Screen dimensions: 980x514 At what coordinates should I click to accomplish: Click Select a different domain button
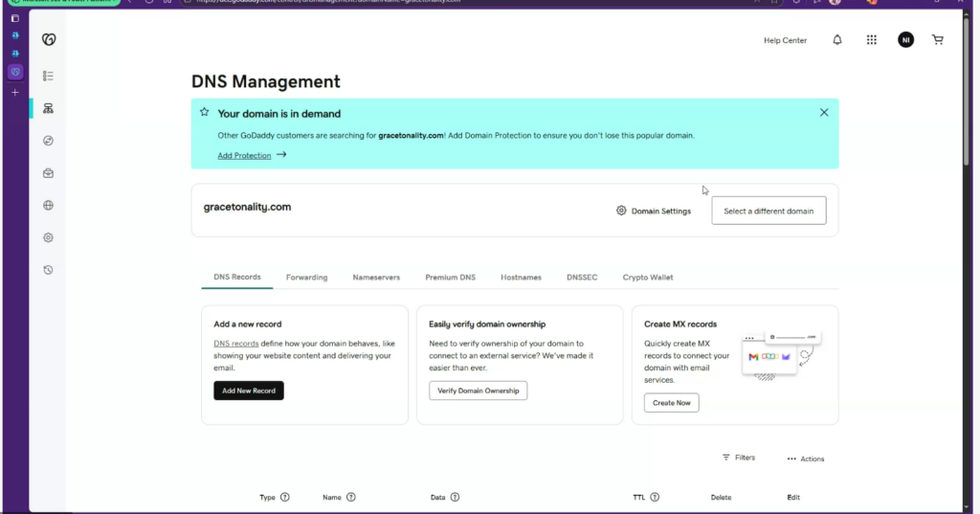[x=768, y=211]
